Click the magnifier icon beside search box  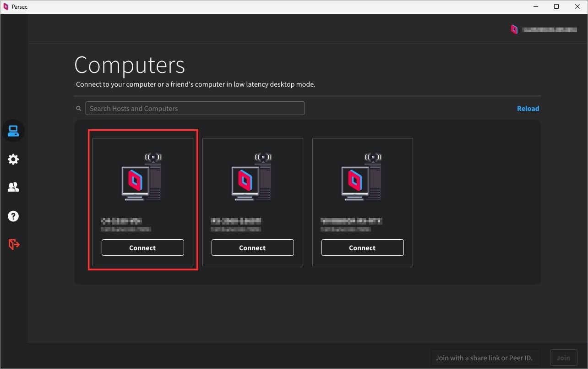[79, 109]
